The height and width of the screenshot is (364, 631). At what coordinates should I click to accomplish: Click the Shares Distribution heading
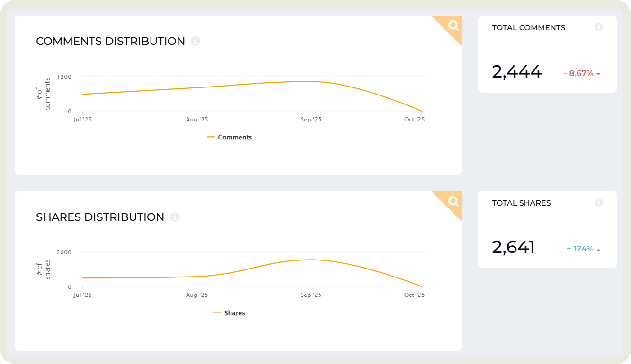pyautogui.click(x=100, y=217)
